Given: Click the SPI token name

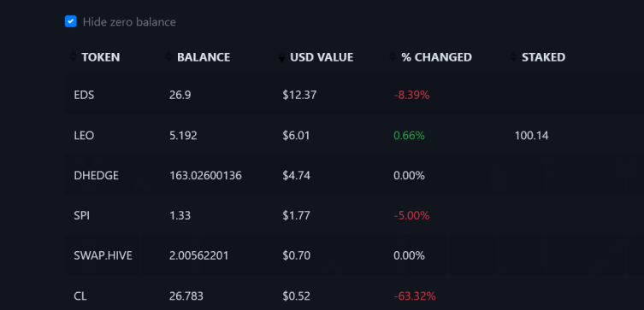Looking at the screenshot, I should click(x=82, y=215).
